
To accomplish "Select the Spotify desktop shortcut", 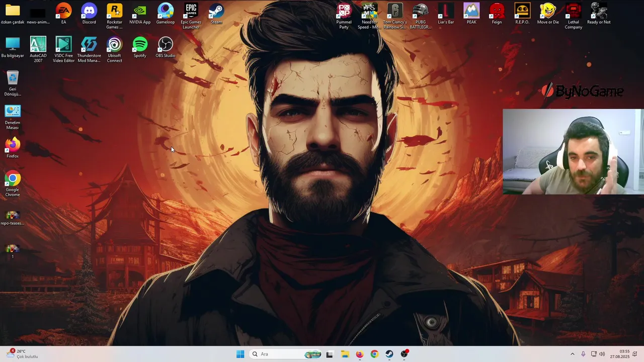I will [x=140, y=47].
